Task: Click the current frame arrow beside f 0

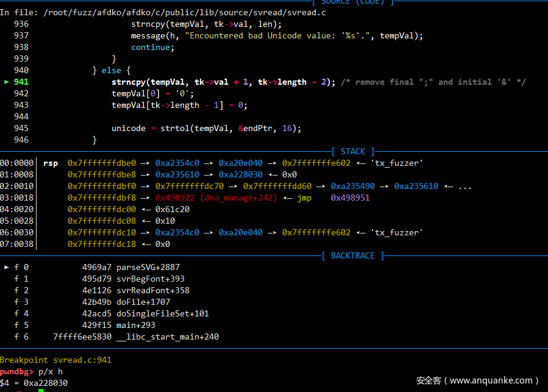Action: [7, 267]
